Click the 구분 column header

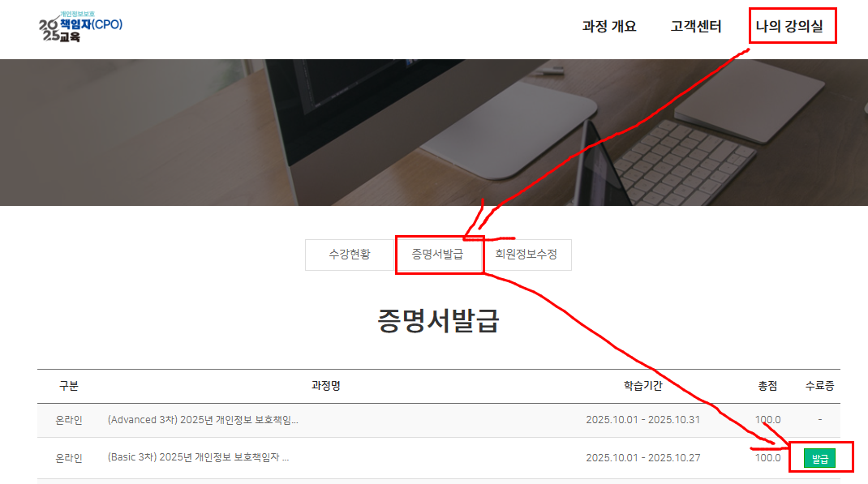69,386
